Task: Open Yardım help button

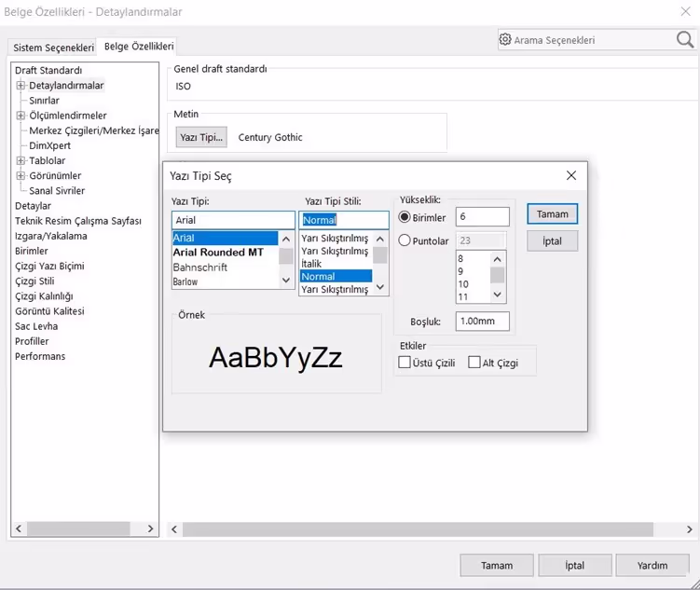Action: (x=652, y=566)
